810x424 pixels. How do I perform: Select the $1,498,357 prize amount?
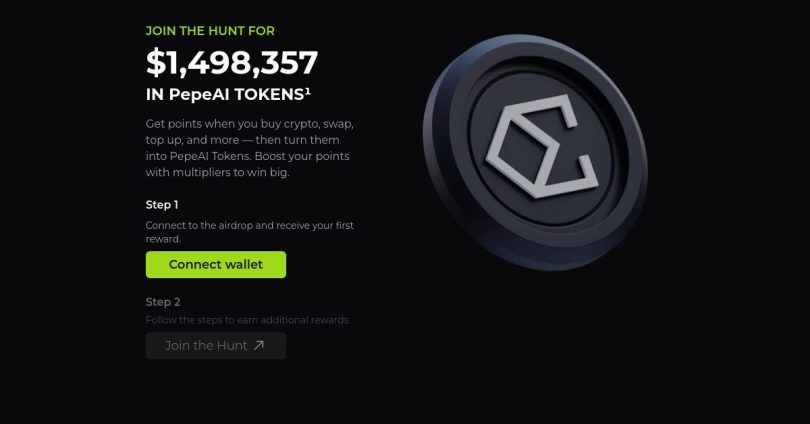click(232, 62)
